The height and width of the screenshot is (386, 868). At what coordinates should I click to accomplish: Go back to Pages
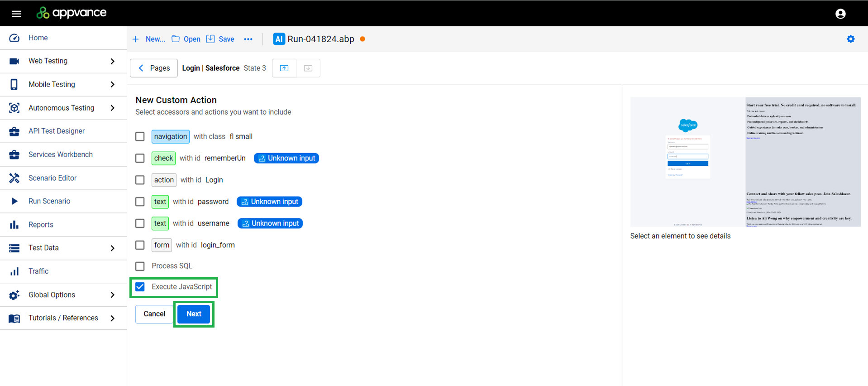154,68
